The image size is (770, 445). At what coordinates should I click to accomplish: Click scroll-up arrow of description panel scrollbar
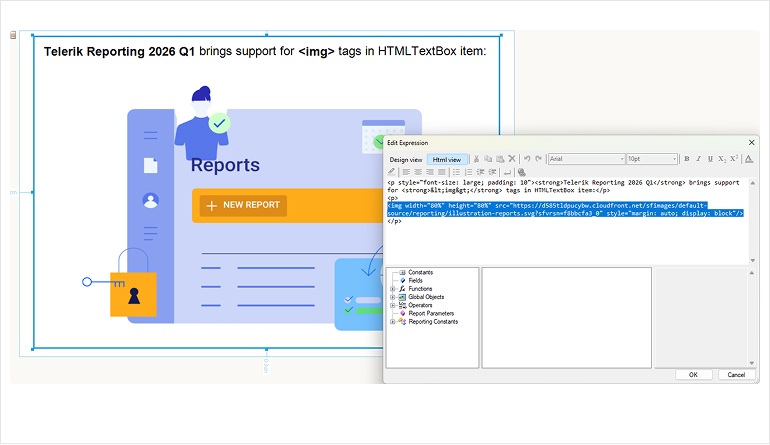tap(752, 273)
